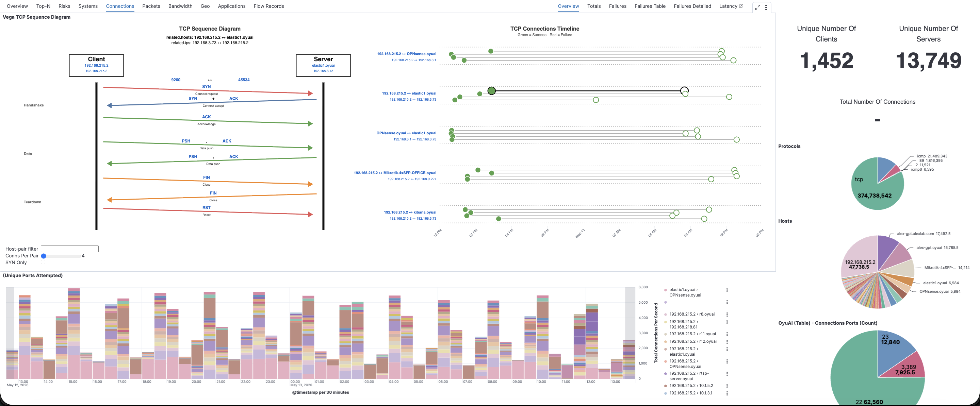This screenshot has height=406, width=980.
Task: Enable the SYN Only checkbox
Action: tap(43, 262)
